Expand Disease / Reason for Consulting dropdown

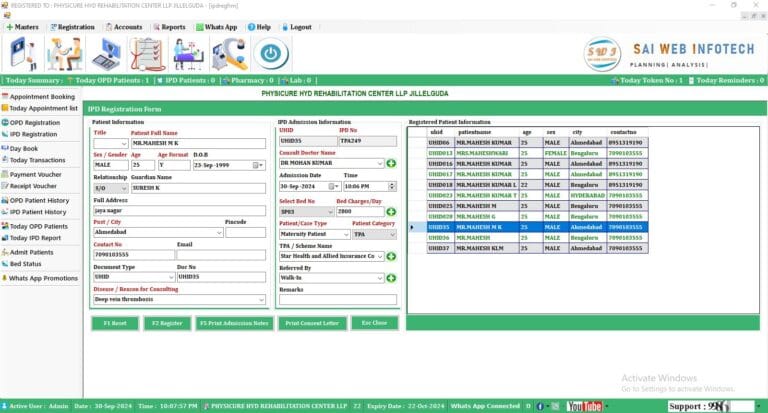click(x=262, y=299)
